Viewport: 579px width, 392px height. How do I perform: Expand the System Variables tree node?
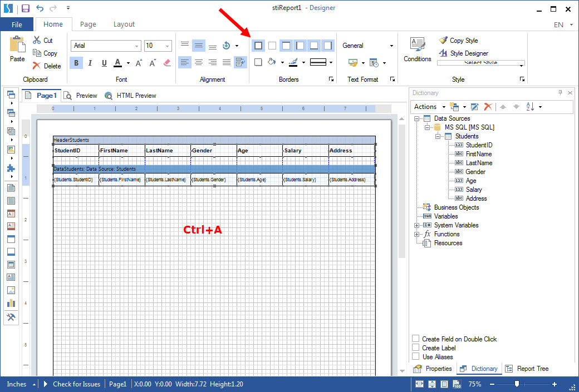tap(417, 225)
